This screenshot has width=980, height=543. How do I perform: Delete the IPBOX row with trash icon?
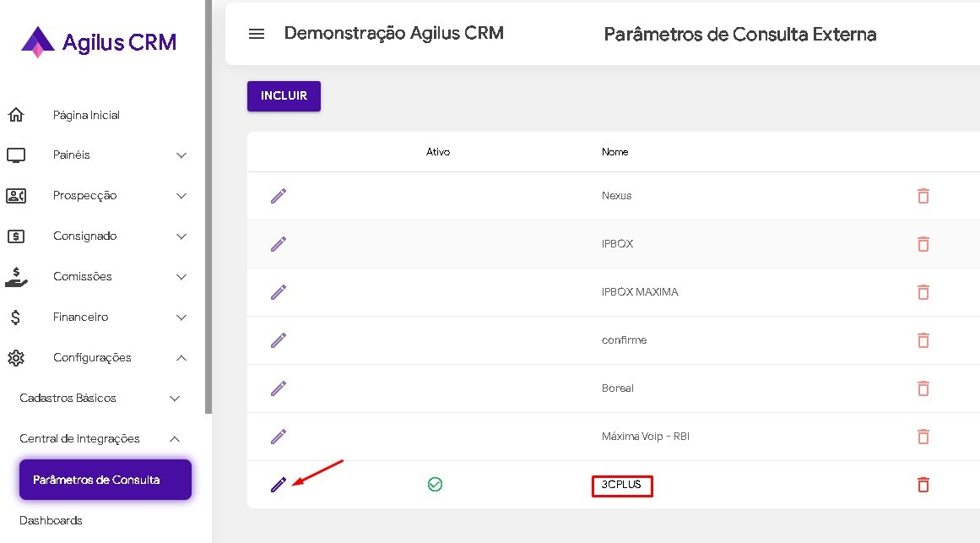tap(923, 244)
